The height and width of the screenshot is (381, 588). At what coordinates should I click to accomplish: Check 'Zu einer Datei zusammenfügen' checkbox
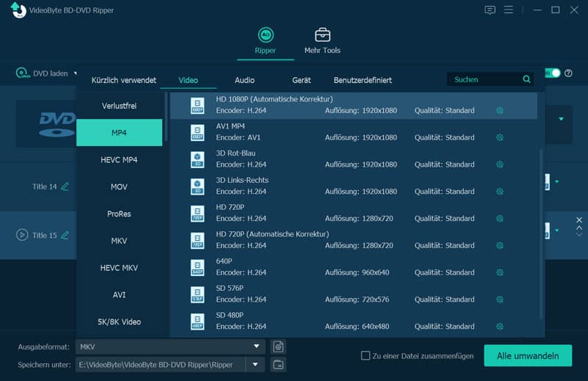(365, 356)
